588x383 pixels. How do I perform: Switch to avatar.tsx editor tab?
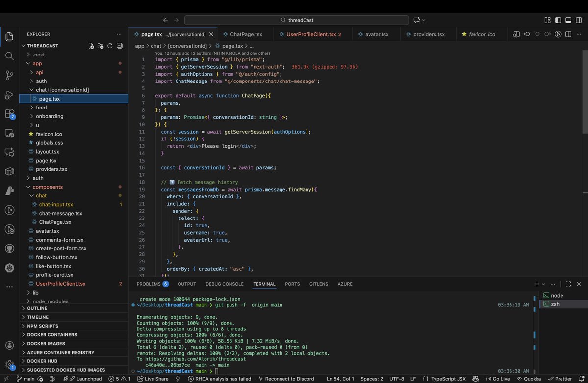tap(377, 34)
